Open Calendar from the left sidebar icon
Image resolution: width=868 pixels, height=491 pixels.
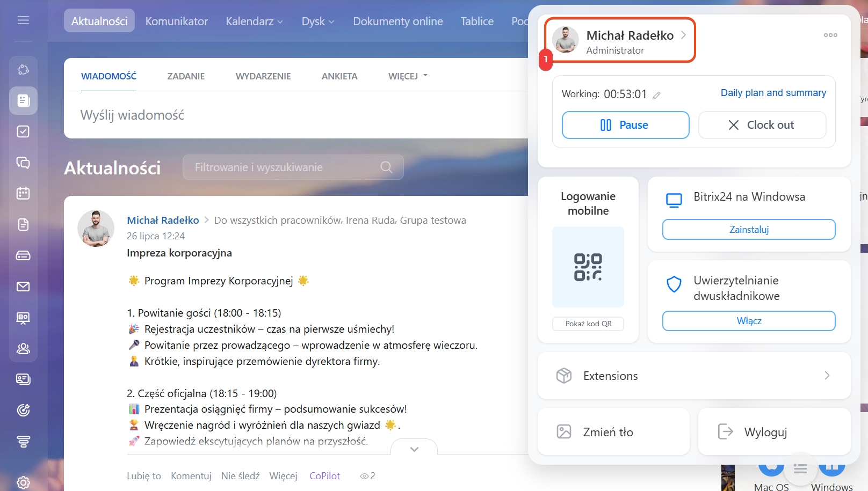click(23, 193)
